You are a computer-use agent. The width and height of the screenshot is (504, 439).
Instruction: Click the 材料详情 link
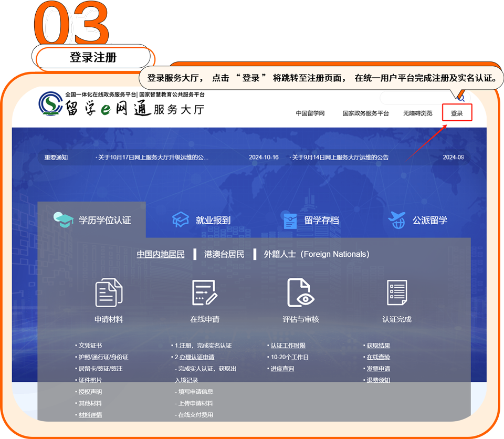[x=90, y=415]
